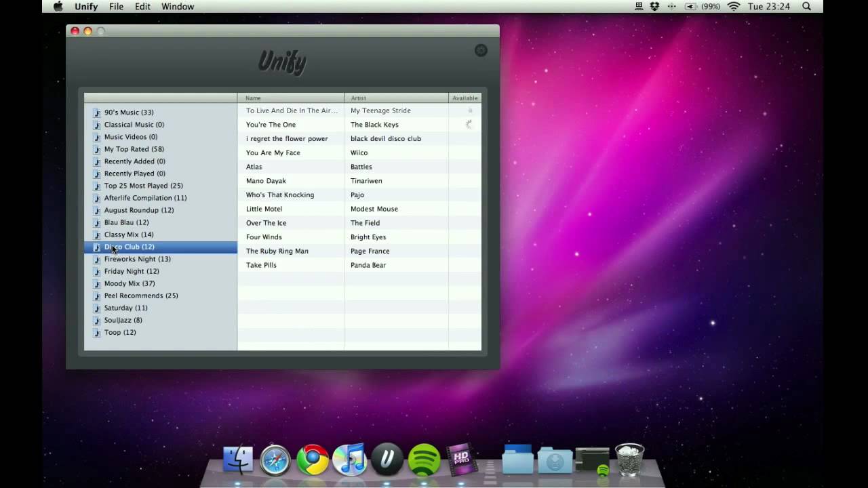The width and height of the screenshot is (868, 488).
Task: Sort by the Name column header
Action: pos(290,98)
